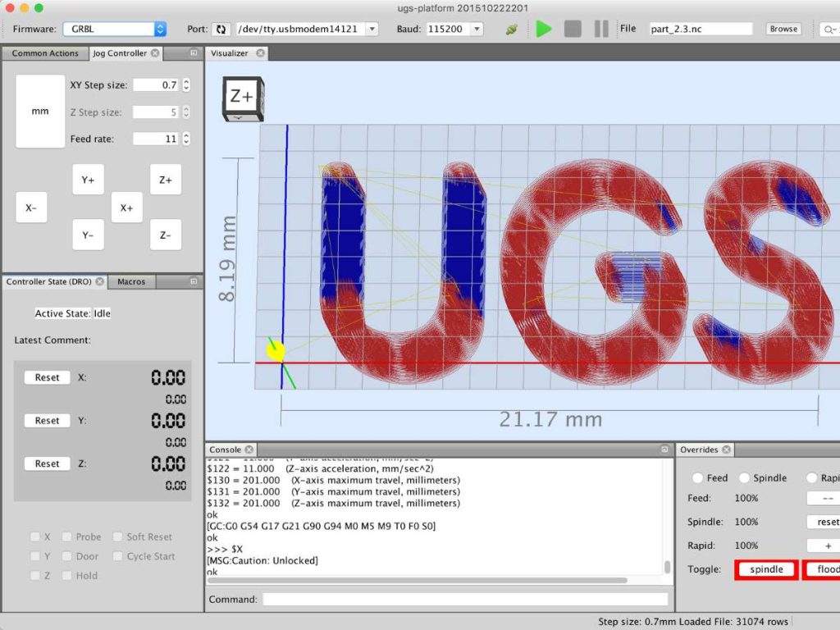Click the search magnifier icon
Image resolution: width=840 pixels, height=630 pixels.
829,30
